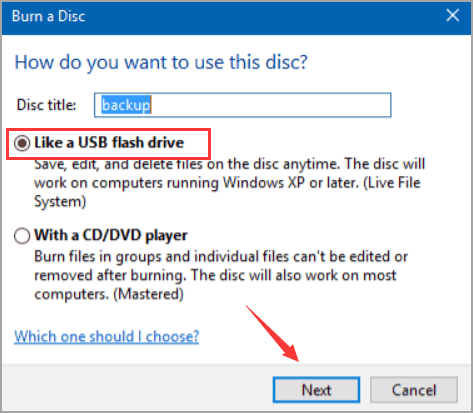473x413 pixels.
Task: Click the 'With a CD/DVD player' option label
Action: pos(111,236)
